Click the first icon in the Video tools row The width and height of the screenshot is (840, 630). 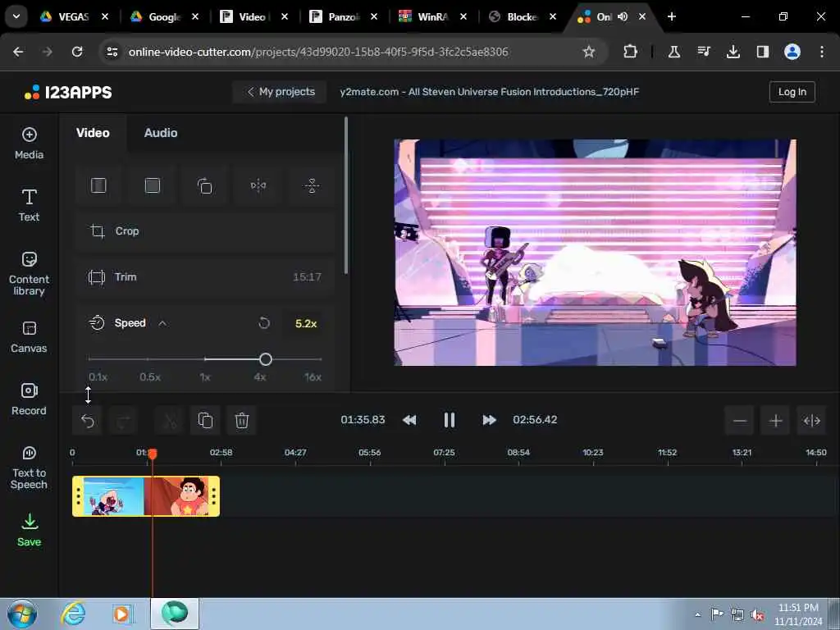(x=98, y=185)
